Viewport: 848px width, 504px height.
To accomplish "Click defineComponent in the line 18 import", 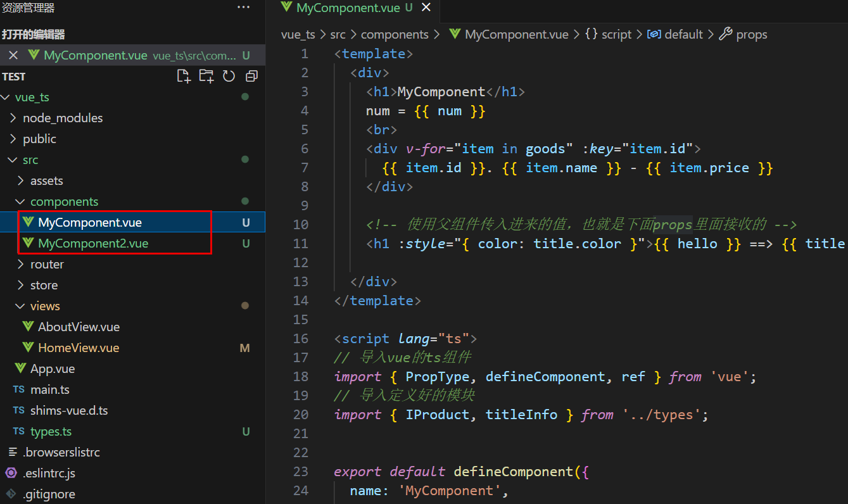I will (x=545, y=377).
